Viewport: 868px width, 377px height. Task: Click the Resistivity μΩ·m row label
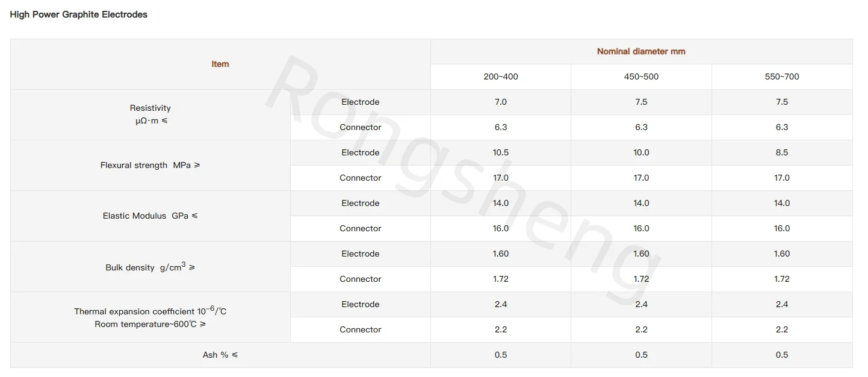150,114
